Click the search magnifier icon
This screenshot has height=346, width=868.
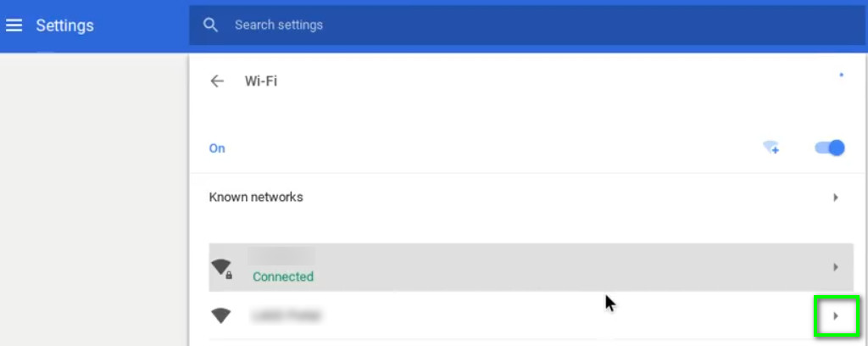[211, 25]
